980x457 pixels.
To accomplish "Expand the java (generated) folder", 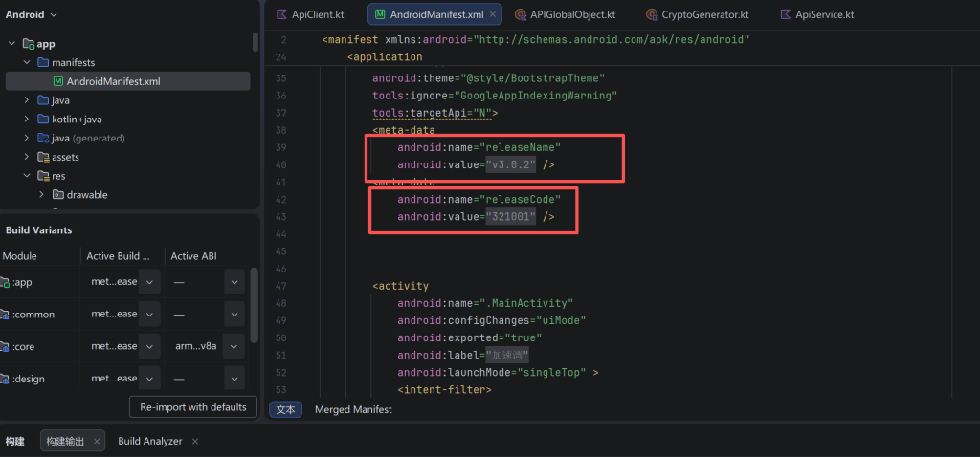I will pos(27,138).
